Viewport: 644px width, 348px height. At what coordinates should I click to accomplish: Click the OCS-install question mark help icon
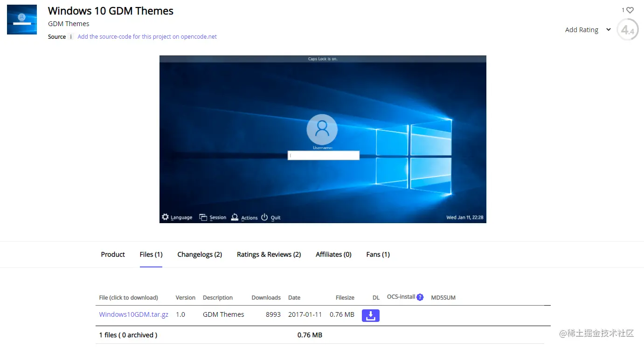pos(420,297)
